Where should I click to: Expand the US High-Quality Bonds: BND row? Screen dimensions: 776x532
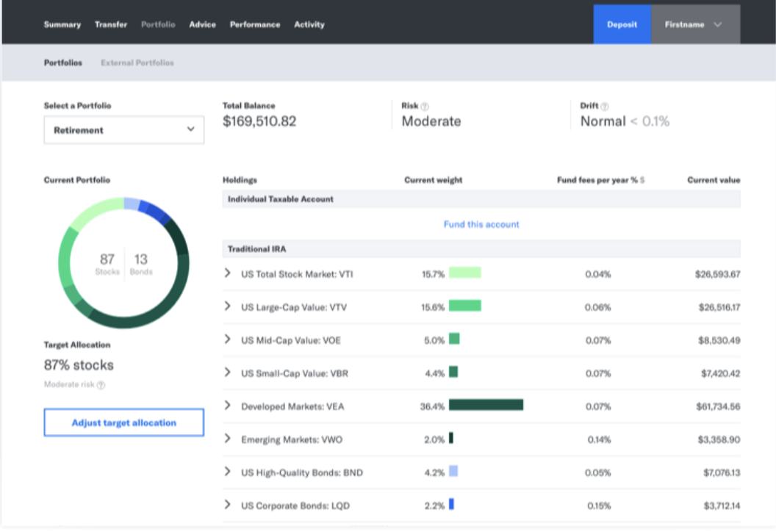pyautogui.click(x=227, y=472)
